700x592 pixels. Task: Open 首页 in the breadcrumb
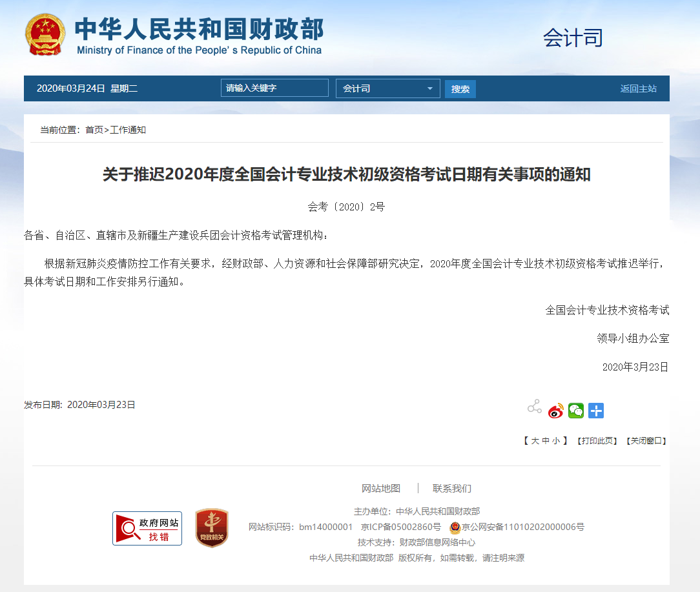click(94, 130)
